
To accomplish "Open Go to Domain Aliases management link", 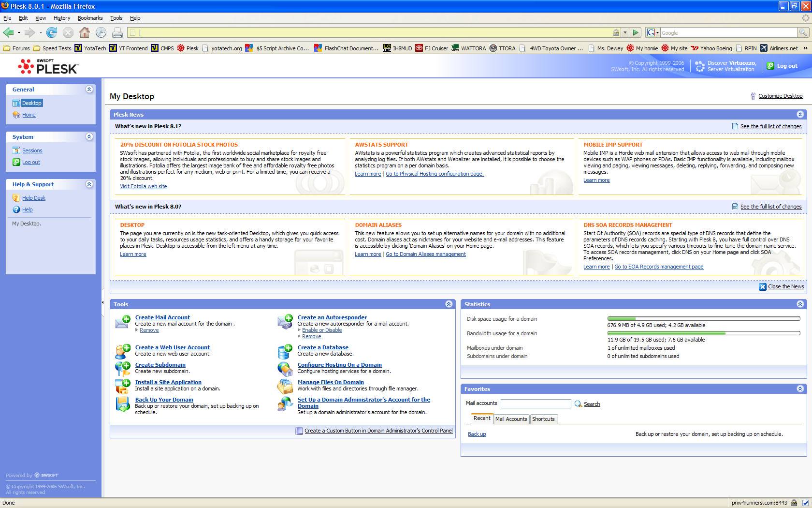I will 426,254.
